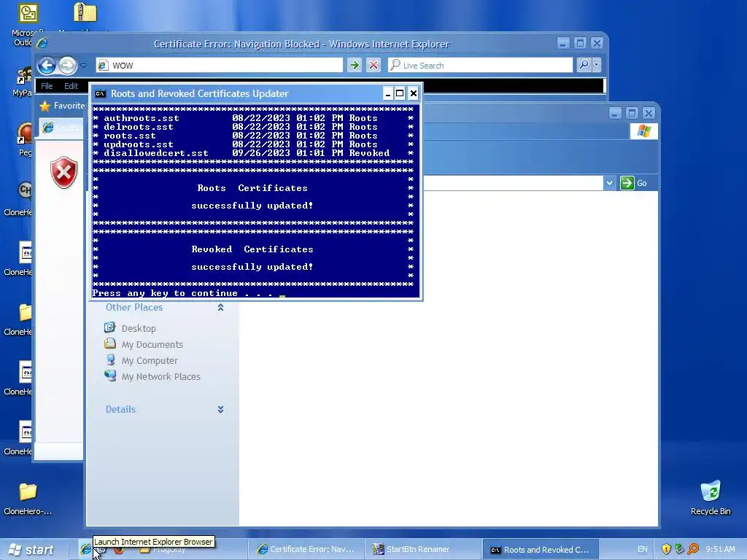Open the Start menu
The width and height of the screenshot is (747, 560).
[31, 550]
